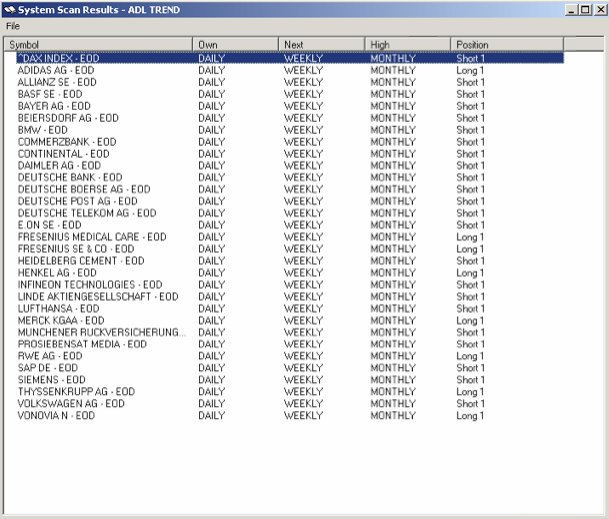Viewport: 609px width, 519px height.
Task: Click MONTHLY cell in SAP DE row
Action: [x=393, y=368]
